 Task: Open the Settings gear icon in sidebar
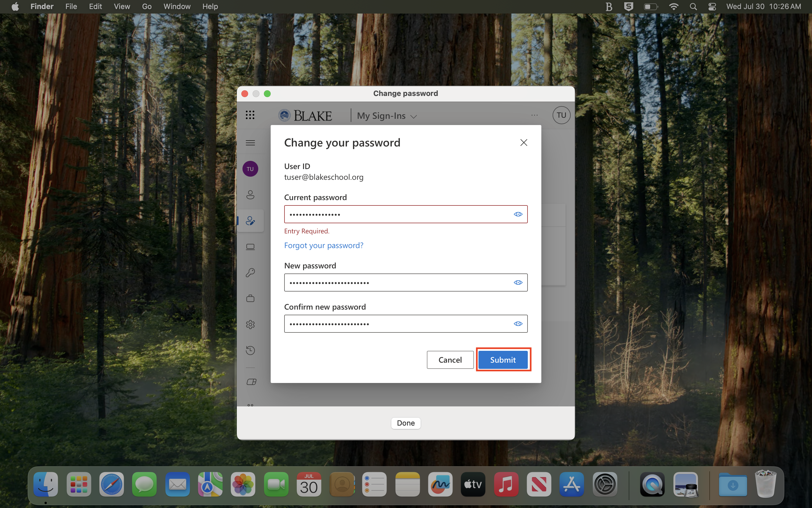[x=250, y=325]
